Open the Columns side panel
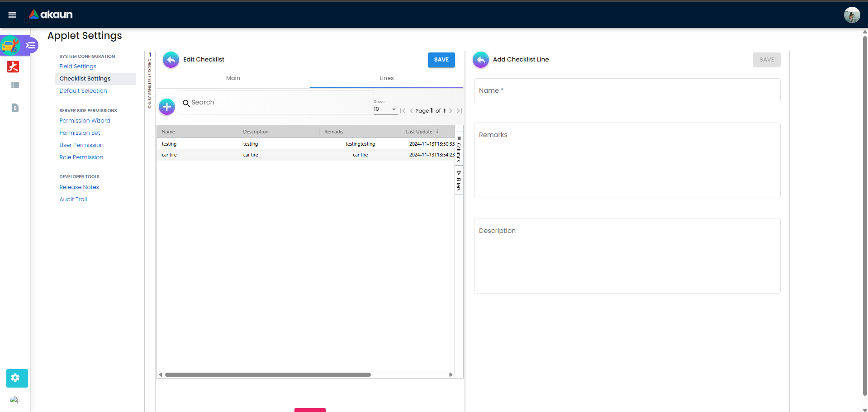Screen dimensions: 868x412 pos(459,149)
